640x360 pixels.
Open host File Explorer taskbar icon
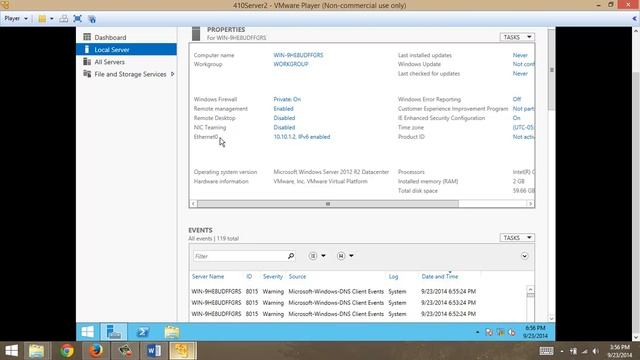pos(36,351)
